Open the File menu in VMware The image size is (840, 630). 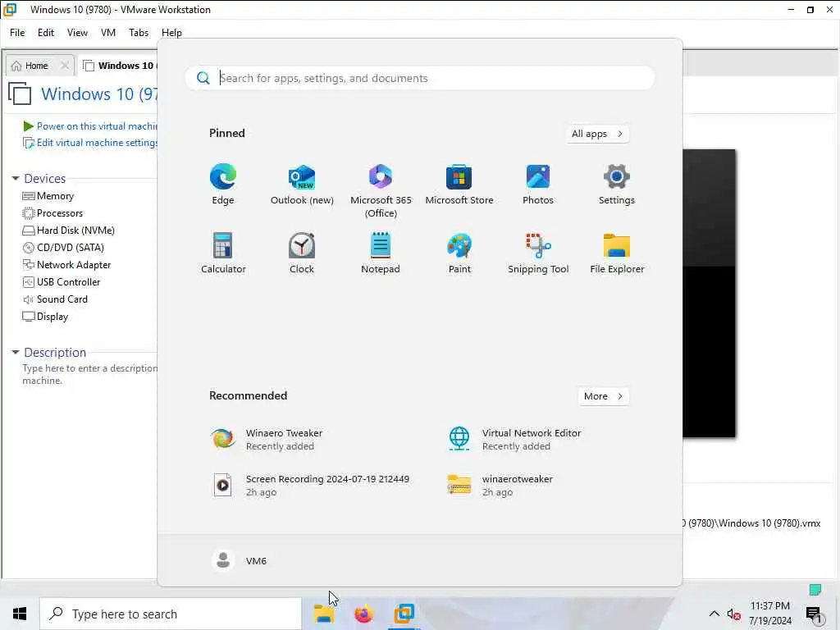(17, 33)
